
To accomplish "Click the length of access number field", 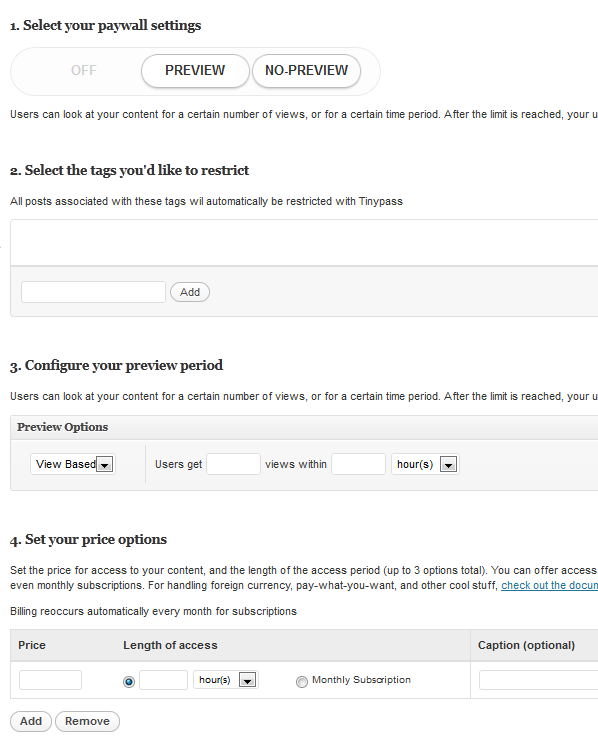I will point(164,680).
